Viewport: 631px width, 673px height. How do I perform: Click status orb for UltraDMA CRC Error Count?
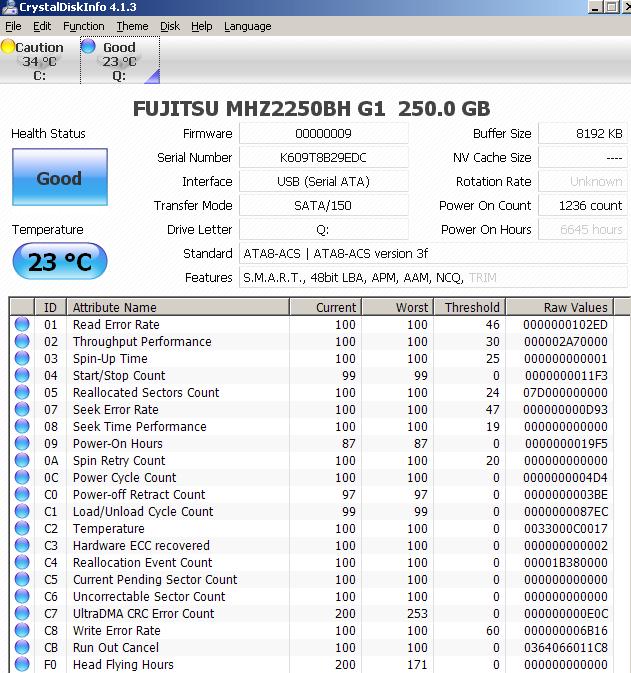22,613
